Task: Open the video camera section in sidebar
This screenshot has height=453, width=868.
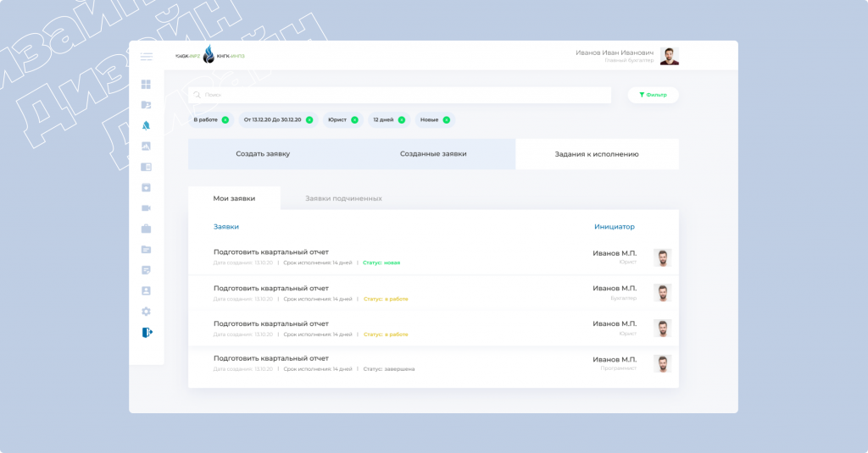Action: (146, 208)
